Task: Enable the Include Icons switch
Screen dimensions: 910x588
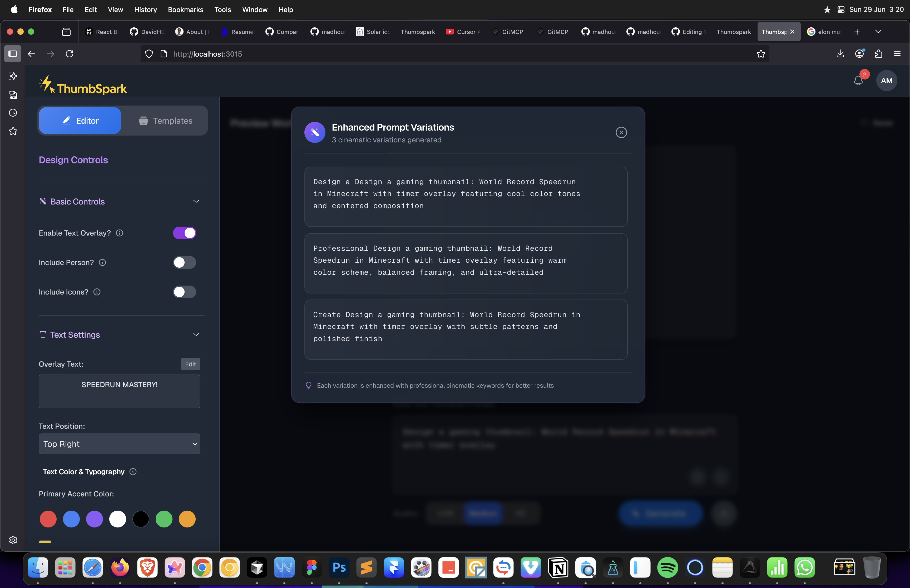Action: click(184, 292)
